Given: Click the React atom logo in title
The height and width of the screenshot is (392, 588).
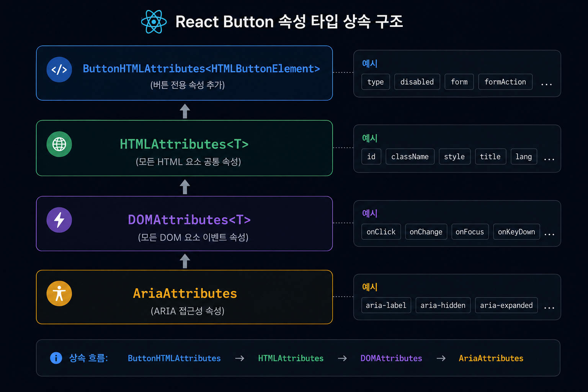Looking at the screenshot, I should tap(154, 22).
